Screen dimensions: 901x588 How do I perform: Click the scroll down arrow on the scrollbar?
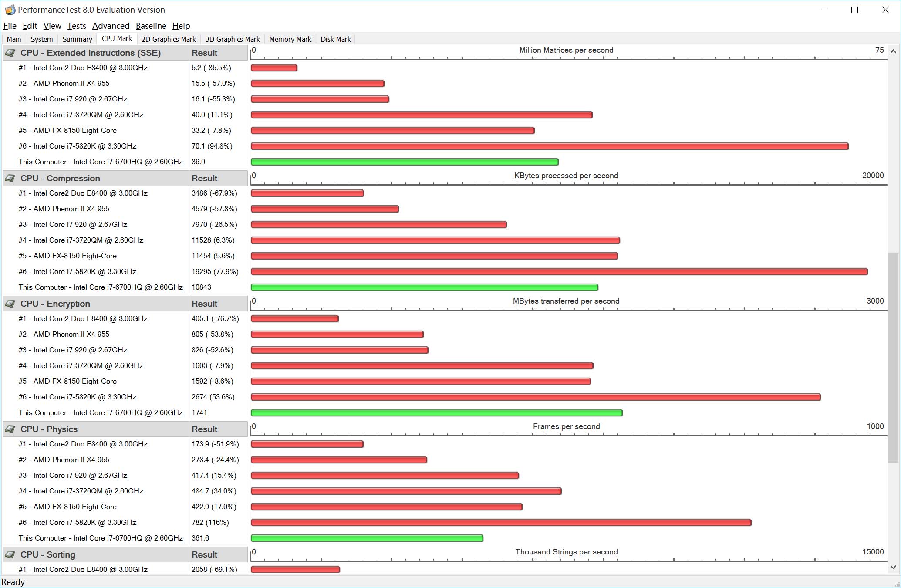[x=893, y=567]
